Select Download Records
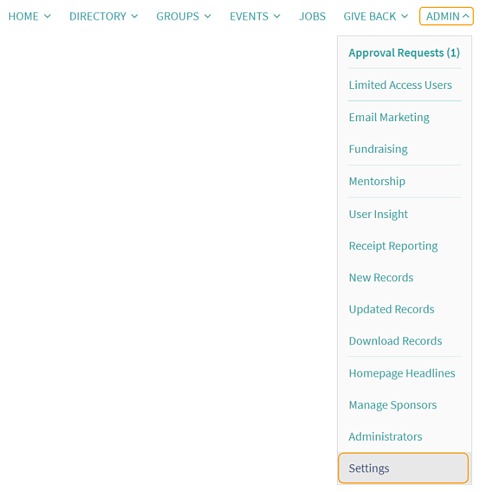Image resolution: width=495 pixels, height=492 pixels. point(395,341)
